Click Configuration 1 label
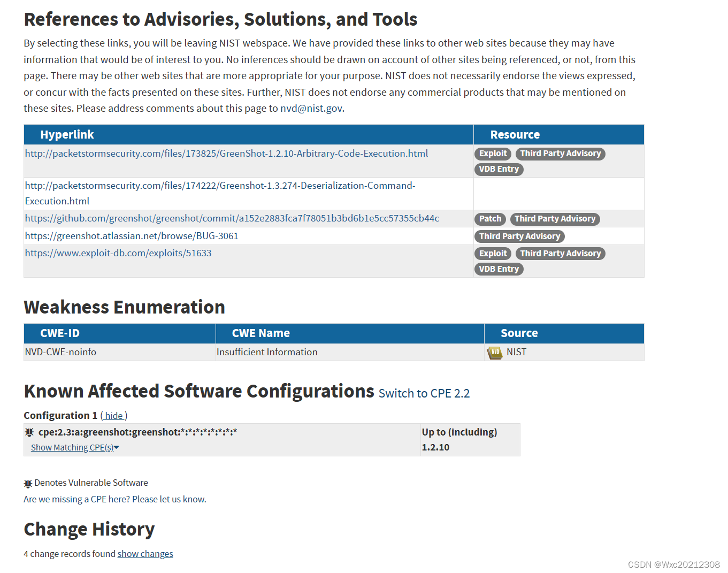Viewport: 728px width, 573px height. tap(60, 416)
